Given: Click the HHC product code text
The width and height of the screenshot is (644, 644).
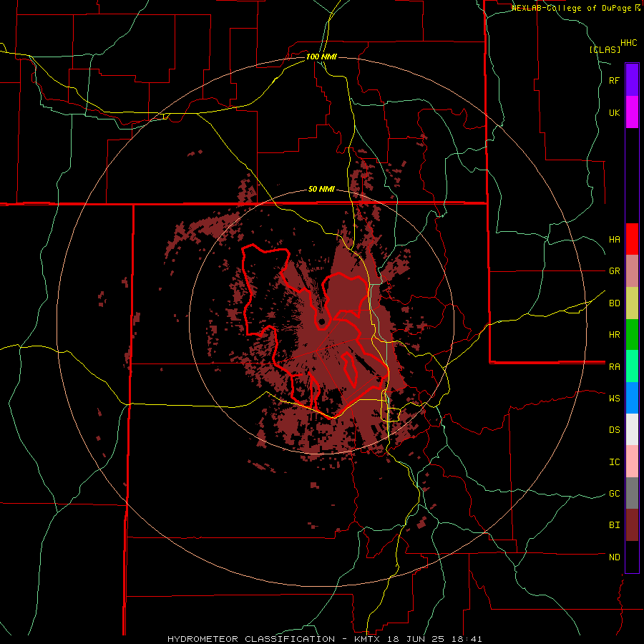Looking at the screenshot, I should [x=628, y=43].
